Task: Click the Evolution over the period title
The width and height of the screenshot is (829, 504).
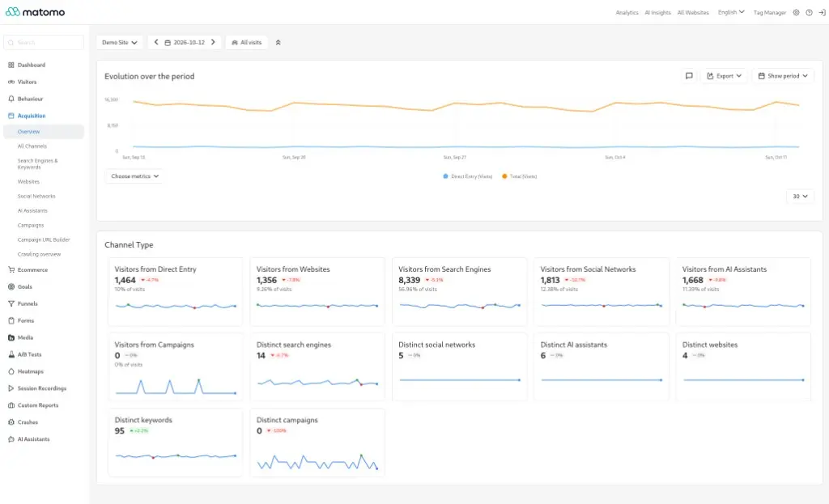Action: pyautogui.click(x=150, y=76)
